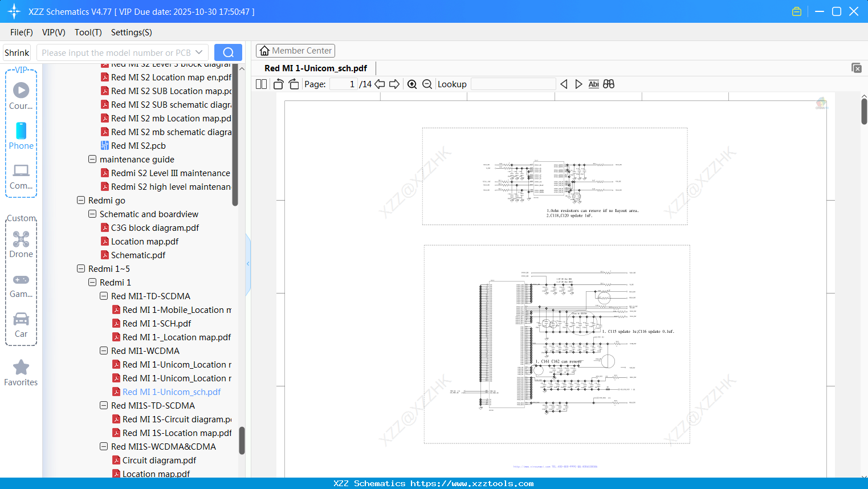868x489 pixels.
Task: Collapse Schematic and boardview folder
Action: click(x=92, y=214)
